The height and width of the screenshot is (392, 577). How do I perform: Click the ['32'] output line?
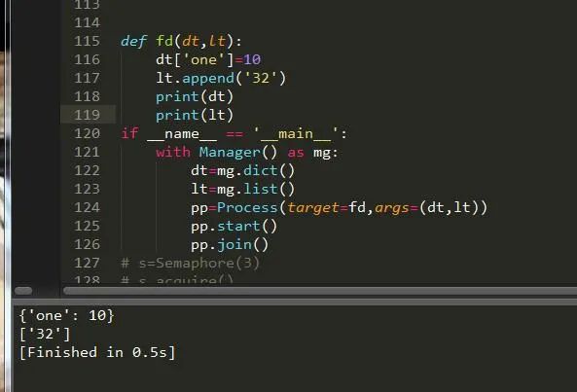[x=45, y=334]
